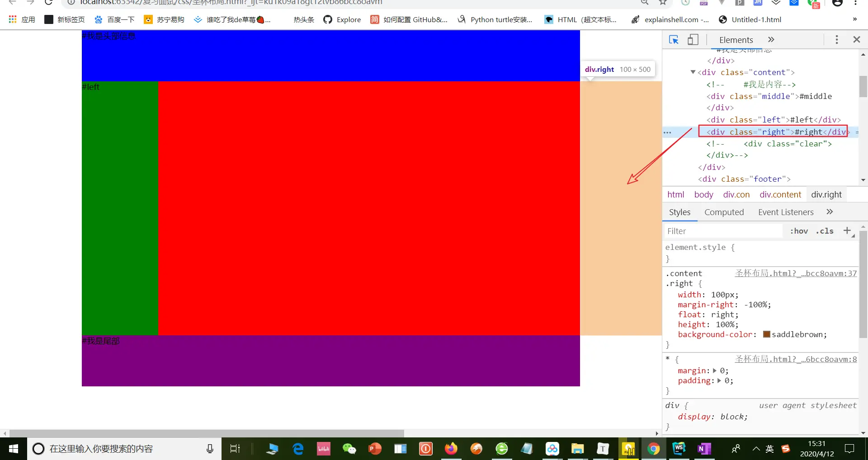The height and width of the screenshot is (460, 868).
Task: Open the Elements panel tab
Action: click(736, 40)
